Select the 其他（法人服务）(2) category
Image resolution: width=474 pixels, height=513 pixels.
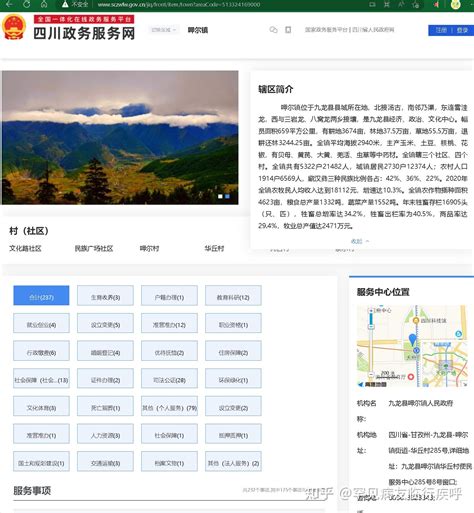coord(233,461)
